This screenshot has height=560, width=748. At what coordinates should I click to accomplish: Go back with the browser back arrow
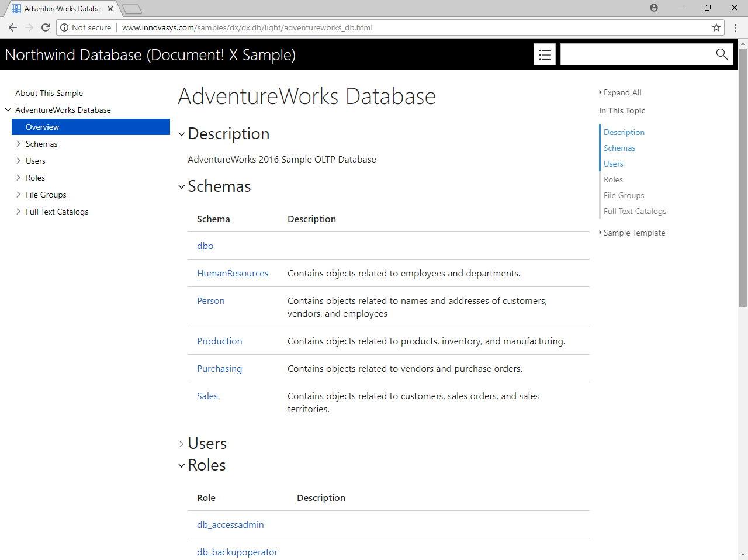pyautogui.click(x=13, y=27)
